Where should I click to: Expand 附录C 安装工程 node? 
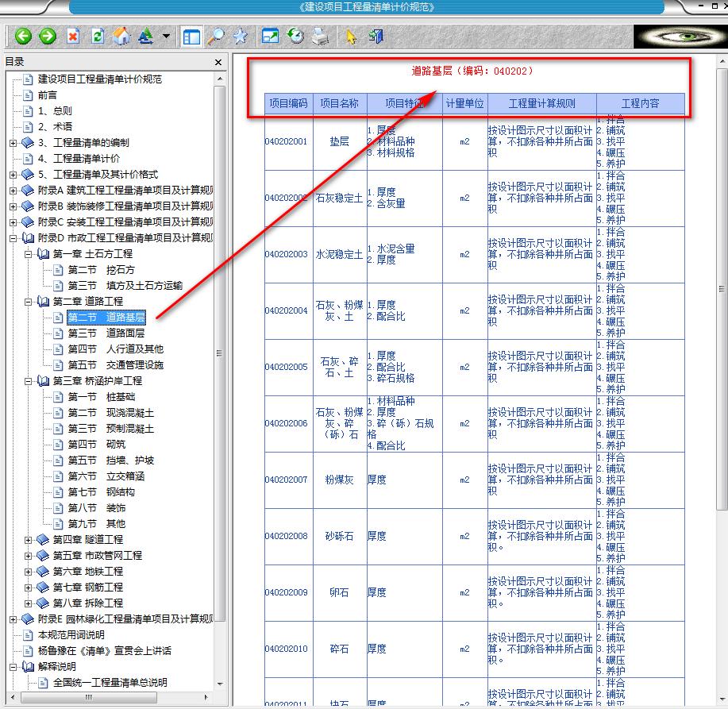click(13, 222)
